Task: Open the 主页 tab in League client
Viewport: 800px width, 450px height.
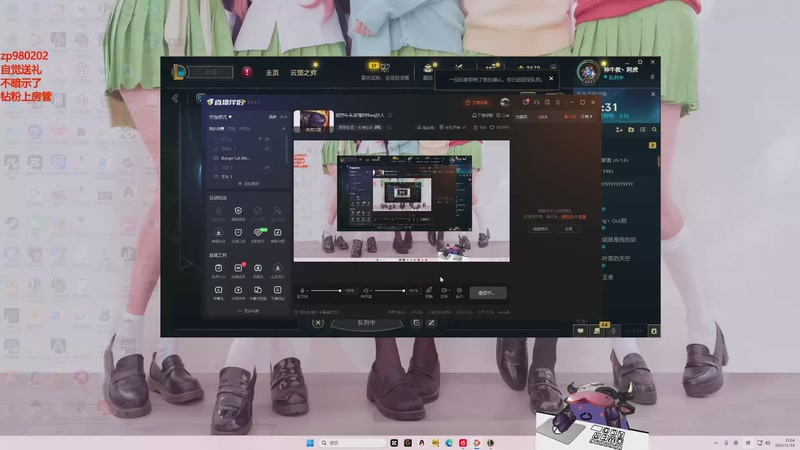Action: click(x=272, y=72)
